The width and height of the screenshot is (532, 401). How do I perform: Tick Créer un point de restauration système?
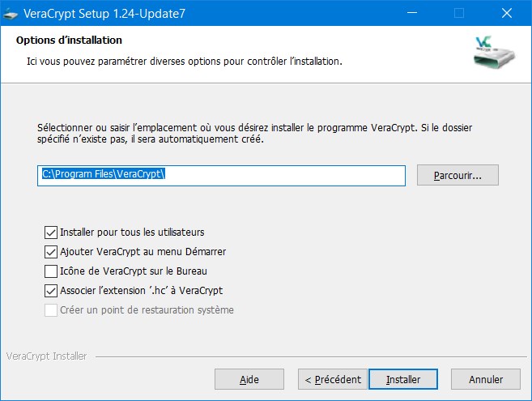(x=51, y=310)
